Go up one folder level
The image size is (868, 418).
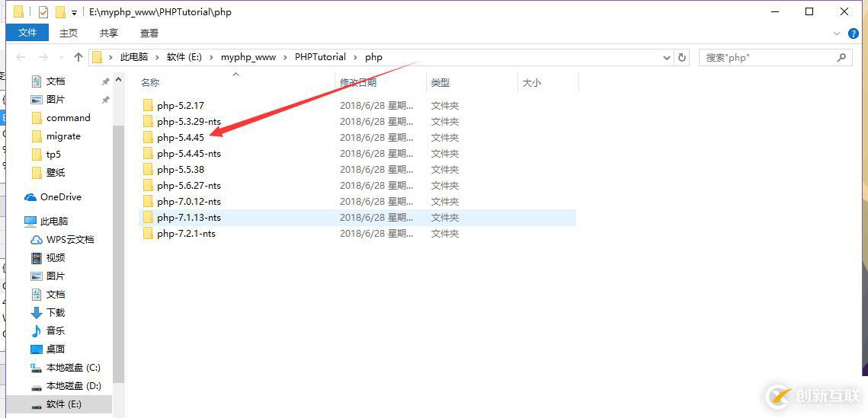click(78, 58)
